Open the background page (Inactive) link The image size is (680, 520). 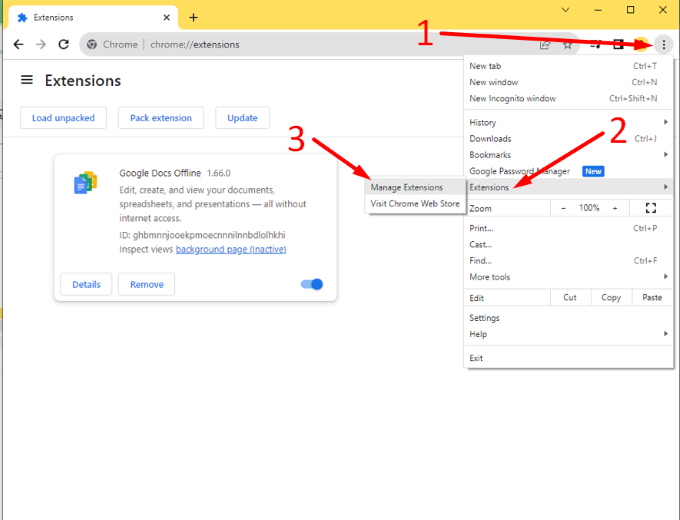[231, 249]
